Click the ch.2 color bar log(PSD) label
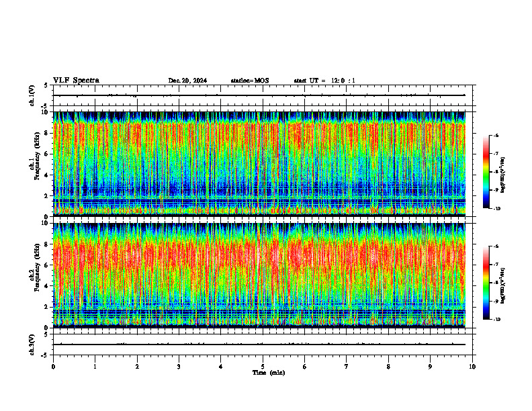Screen dimensions: 532x411 pos(502,285)
